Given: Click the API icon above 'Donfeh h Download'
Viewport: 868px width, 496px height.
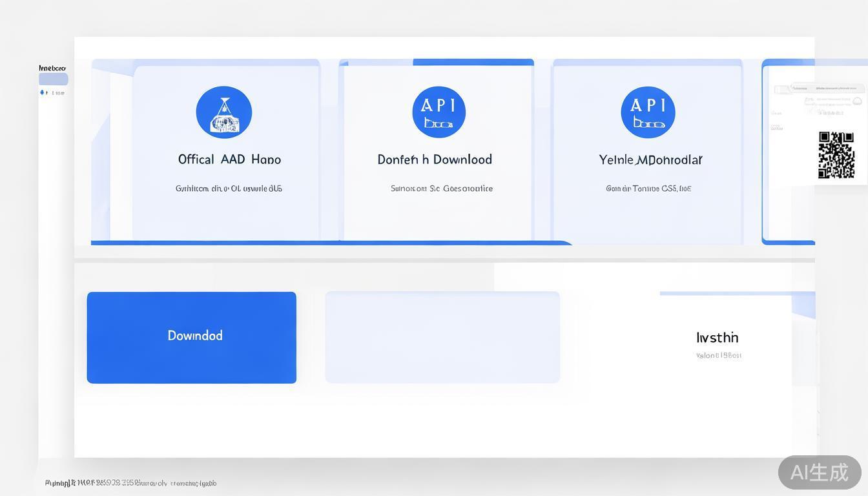Looking at the screenshot, I should click(x=439, y=112).
